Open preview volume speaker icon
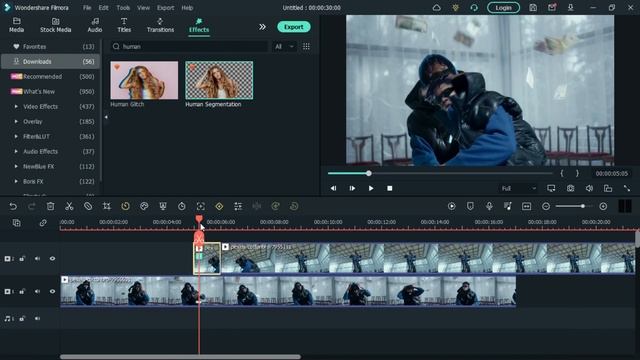This screenshot has width=640, height=360. 589,188
